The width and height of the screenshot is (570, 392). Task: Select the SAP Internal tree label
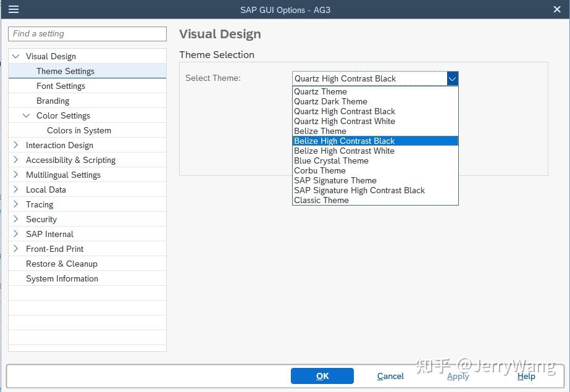click(50, 235)
